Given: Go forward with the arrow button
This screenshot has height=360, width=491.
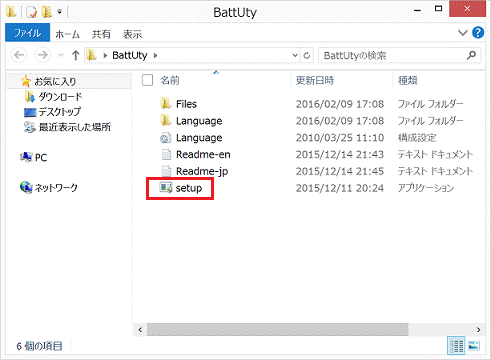Looking at the screenshot, I should (43, 55).
